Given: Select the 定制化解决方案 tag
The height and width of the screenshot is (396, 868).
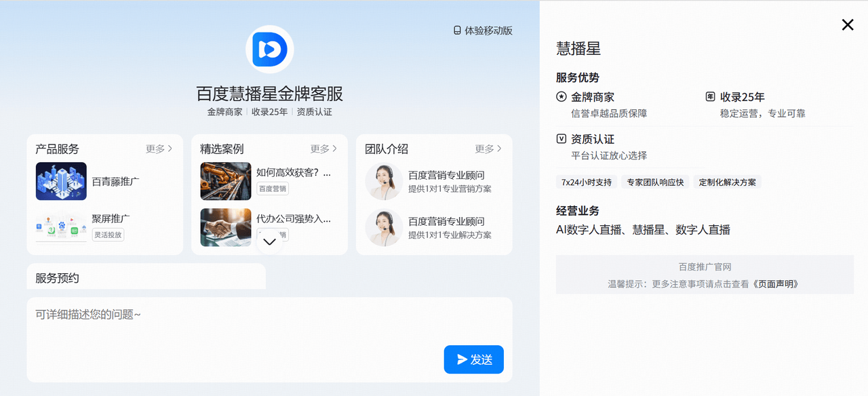Looking at the screenshot, I should (x=727, y=182).
